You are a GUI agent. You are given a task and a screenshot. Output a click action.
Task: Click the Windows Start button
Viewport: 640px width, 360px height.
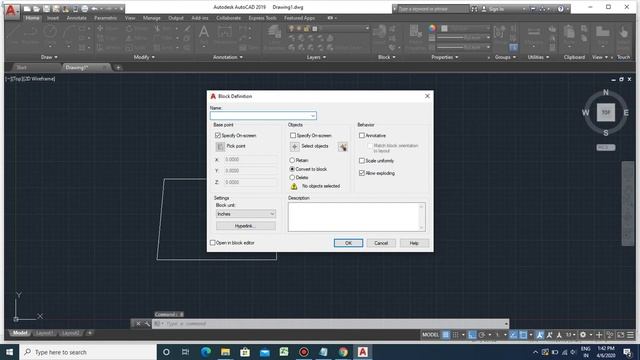9,352
